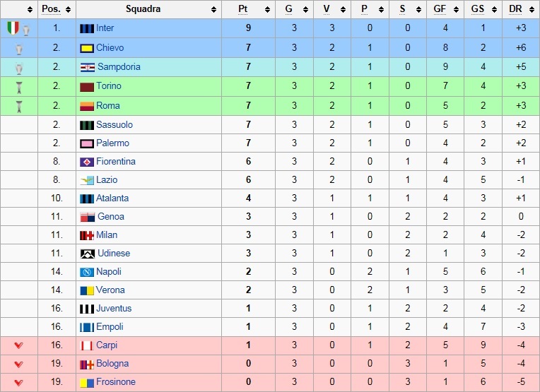Screen dimensions: 540x392
Task: Click the trophy icon in Torino's row
Action: tap(19, 88)
